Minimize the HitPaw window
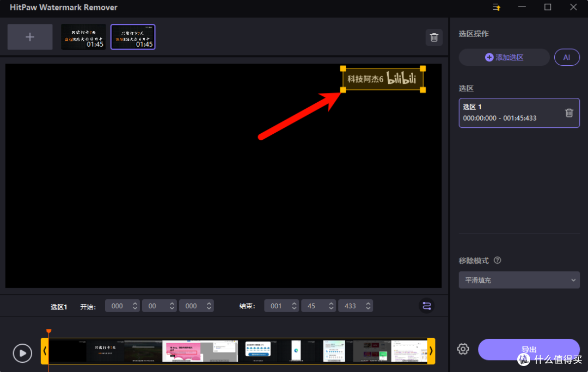This screenshot has height=372, width=588. click(522, 7)
